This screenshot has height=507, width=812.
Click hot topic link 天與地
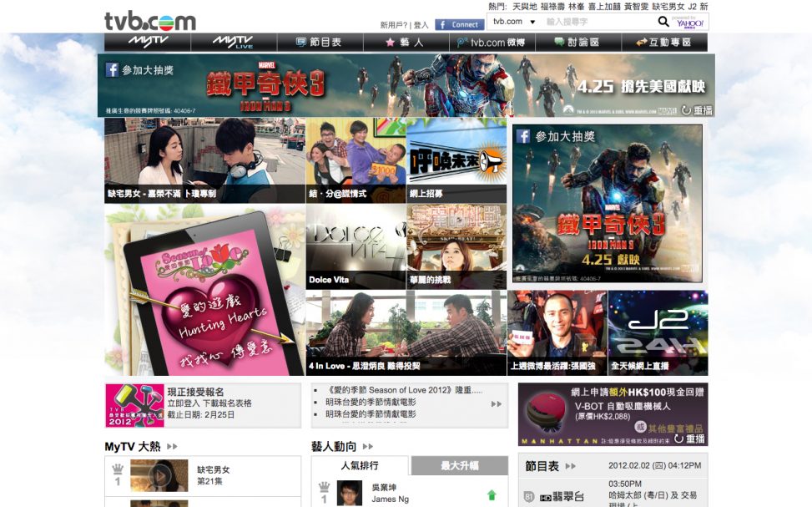(525, 7)
